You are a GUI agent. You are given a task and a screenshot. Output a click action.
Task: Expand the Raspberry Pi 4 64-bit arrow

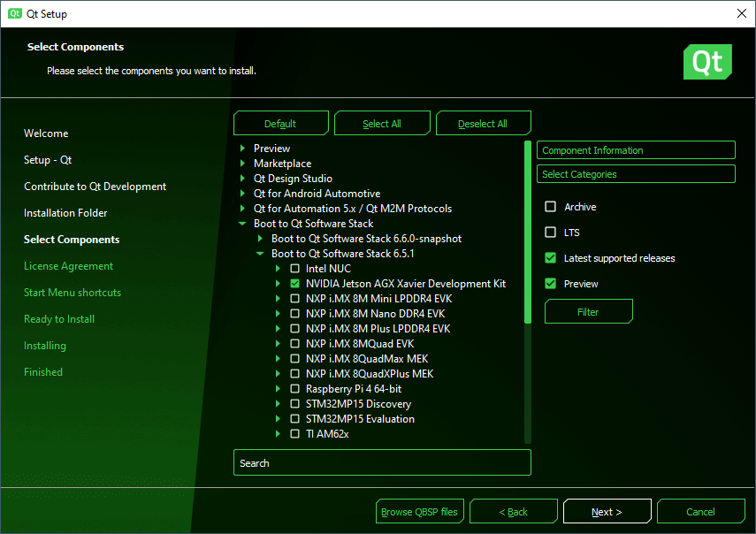point(278,389)
